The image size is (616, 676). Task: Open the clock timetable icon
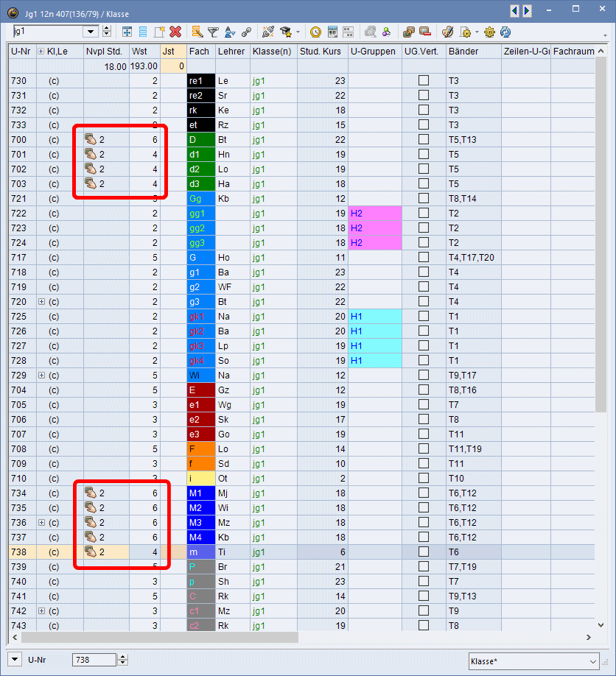click(x=315, y=32)
